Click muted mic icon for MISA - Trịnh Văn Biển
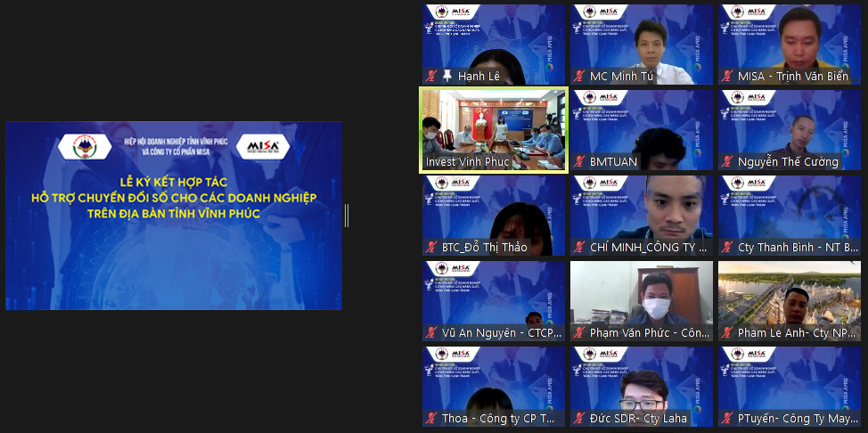This screenshot has height=433, width=868. point(727,77)
